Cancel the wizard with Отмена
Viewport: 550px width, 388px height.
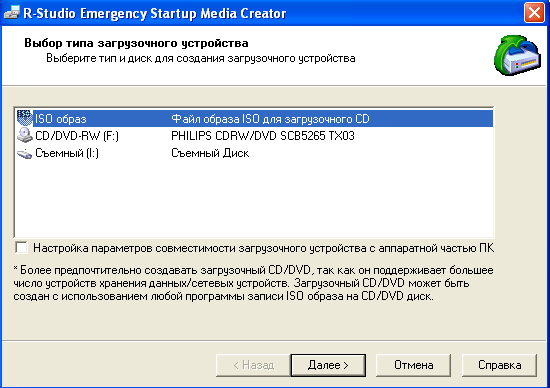pos(414,365)
